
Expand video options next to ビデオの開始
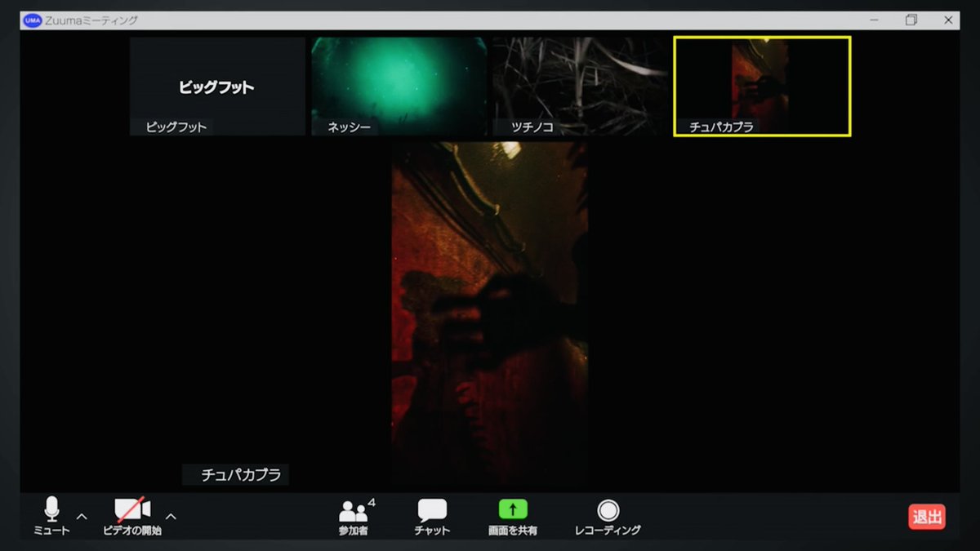[x=171, y=517]
